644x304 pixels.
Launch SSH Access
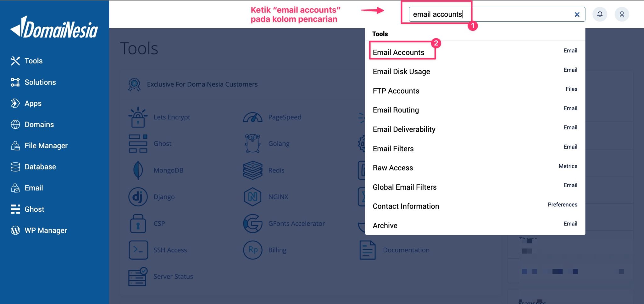(x=170, y=250)
